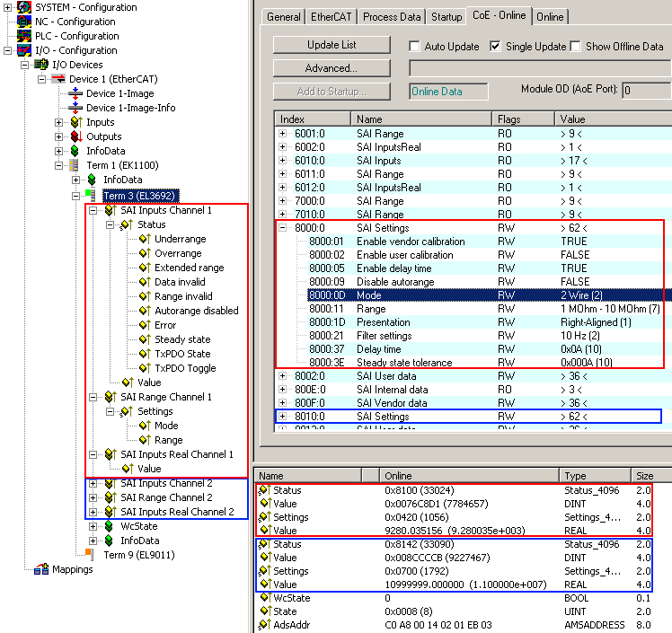Toggle the Show Offline Data checkbox

575,47
